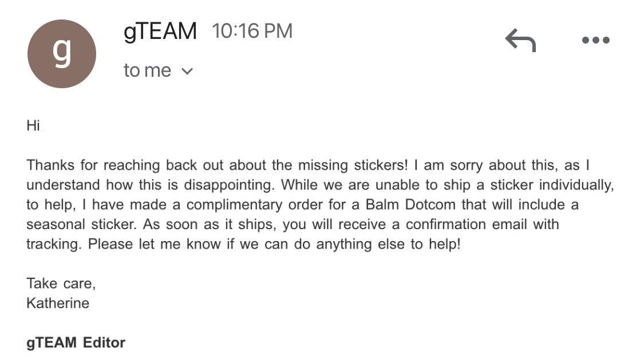
Task: Click the 10:16 PM timestamp
Action: (x=252, y=31)
